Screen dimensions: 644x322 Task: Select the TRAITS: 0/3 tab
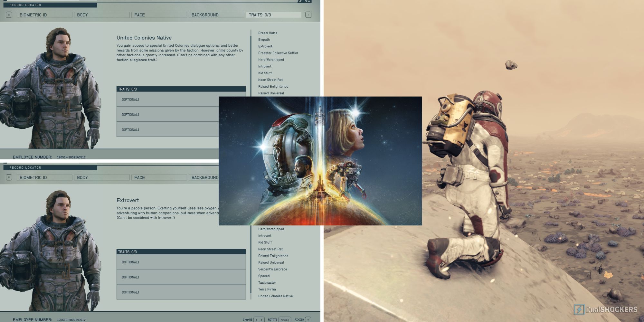tap(274, 15)
